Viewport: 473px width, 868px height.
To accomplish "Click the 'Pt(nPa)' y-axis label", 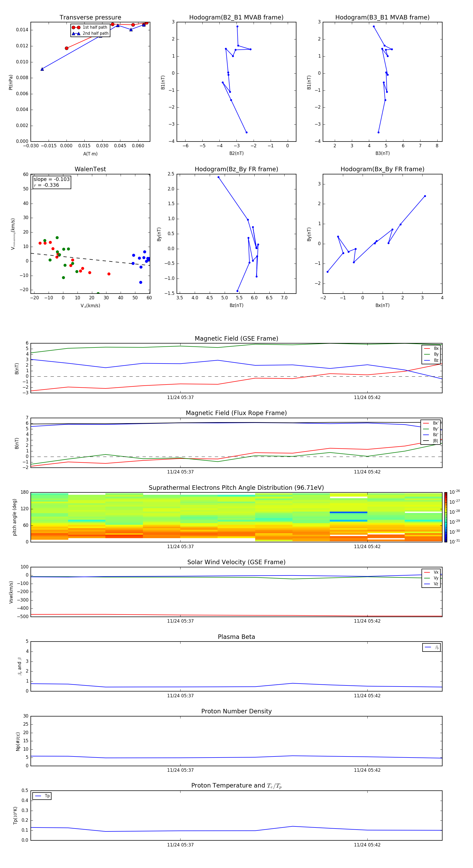I will coord(11,82).
